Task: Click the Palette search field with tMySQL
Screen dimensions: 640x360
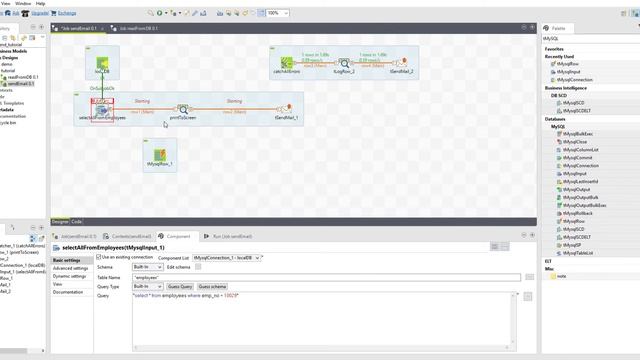Action: tap(591, 38)
